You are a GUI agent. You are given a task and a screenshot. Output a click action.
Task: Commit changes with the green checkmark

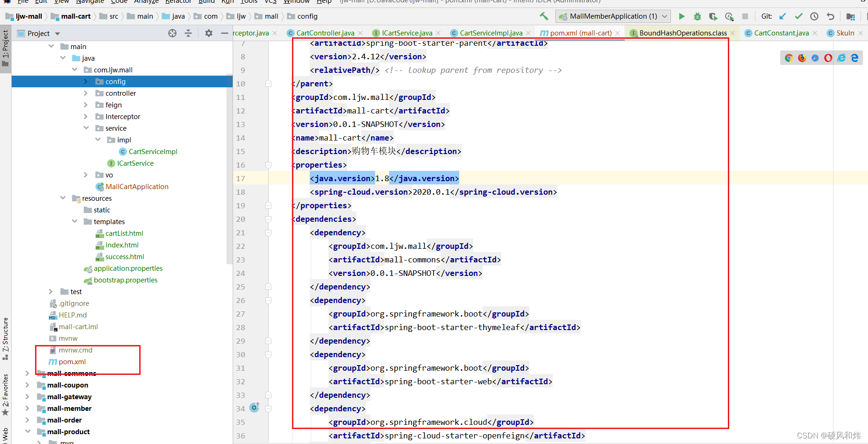[798, 16]
